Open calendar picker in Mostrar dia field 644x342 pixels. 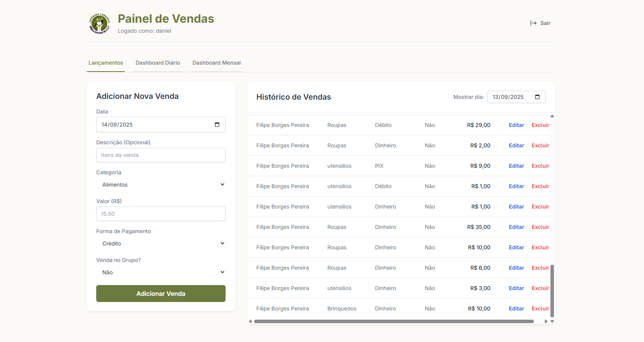click(x=537, y=97)
